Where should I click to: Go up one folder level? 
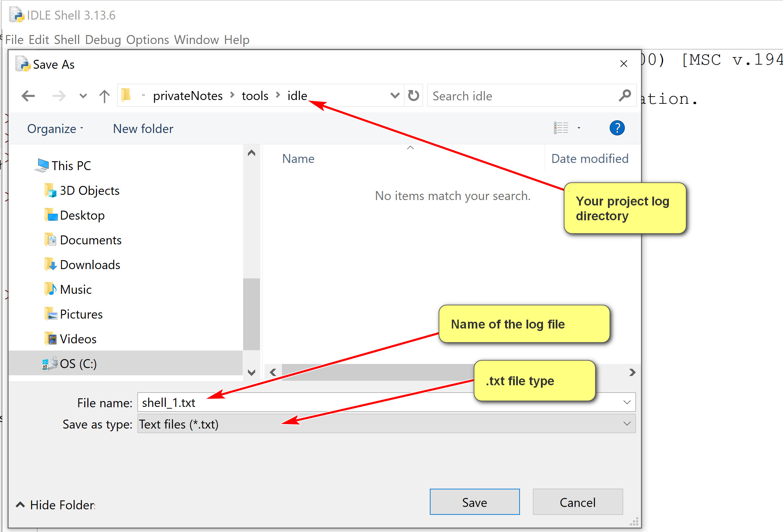(104, 96)
